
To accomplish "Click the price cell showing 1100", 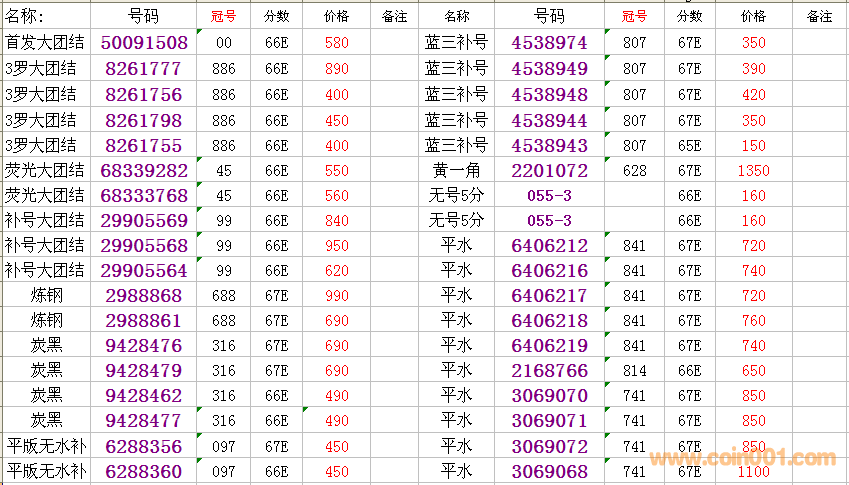I will click(753, 472).
